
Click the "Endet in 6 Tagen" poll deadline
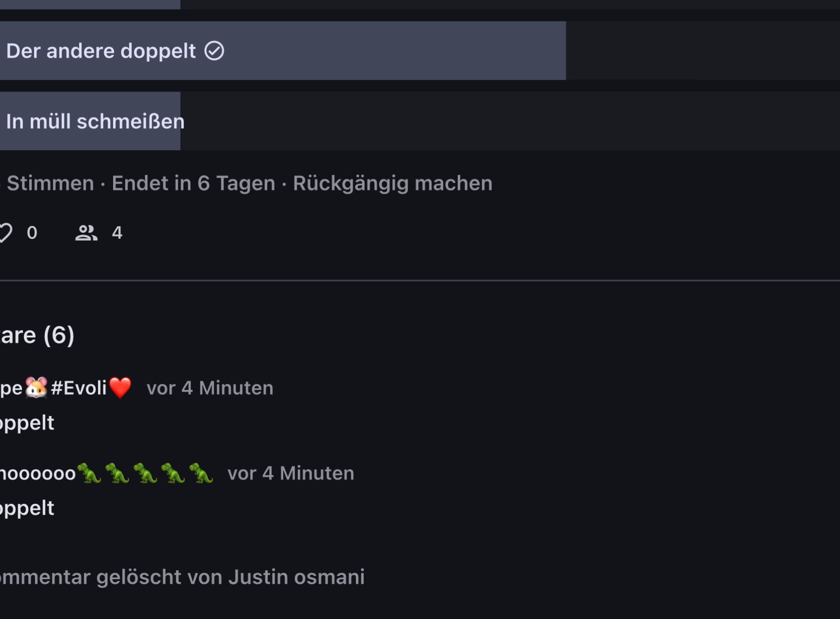coord(193,183)
